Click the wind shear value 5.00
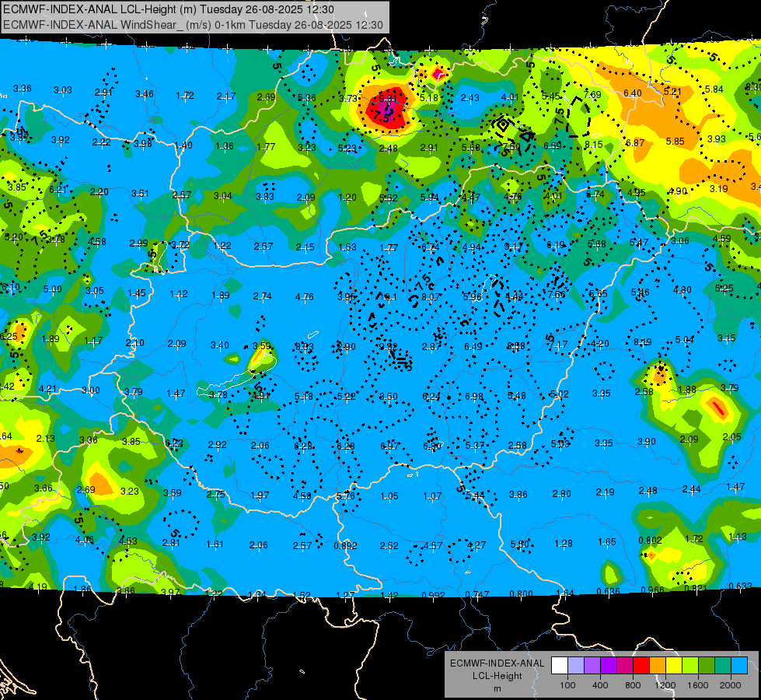761x700 pixels. click(52, 289)
